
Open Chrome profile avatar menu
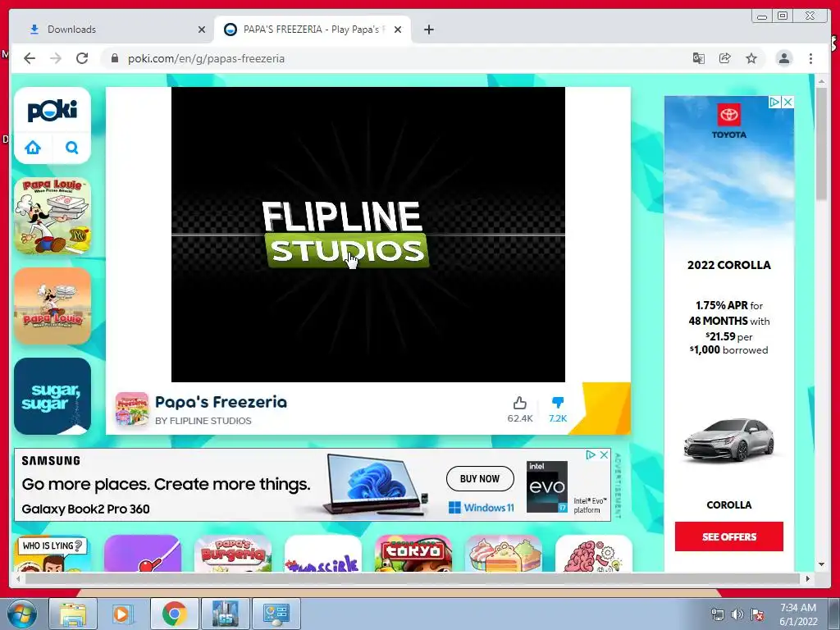(x=783, y=58)
